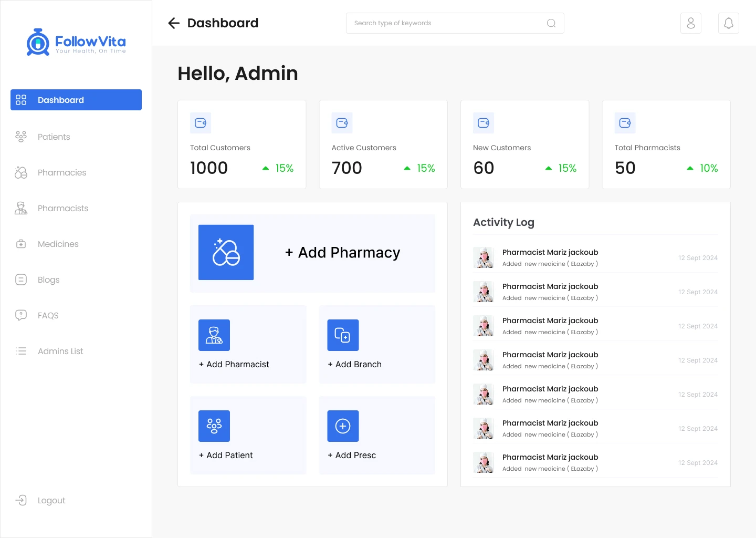Open the first Activity Log avatar
Viewport: 756px width, 538px height.
point(484,257)
